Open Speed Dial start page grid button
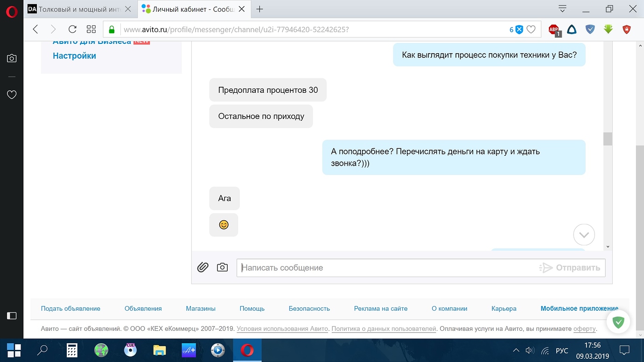This screenshot has height=362, width=644. [91, 29]
